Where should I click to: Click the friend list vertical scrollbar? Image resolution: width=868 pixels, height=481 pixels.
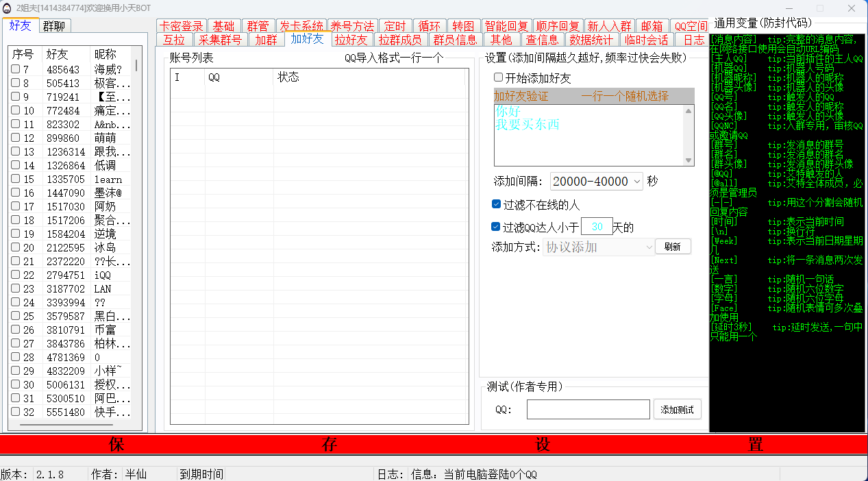pyautogui.click(x=136, y=65)
